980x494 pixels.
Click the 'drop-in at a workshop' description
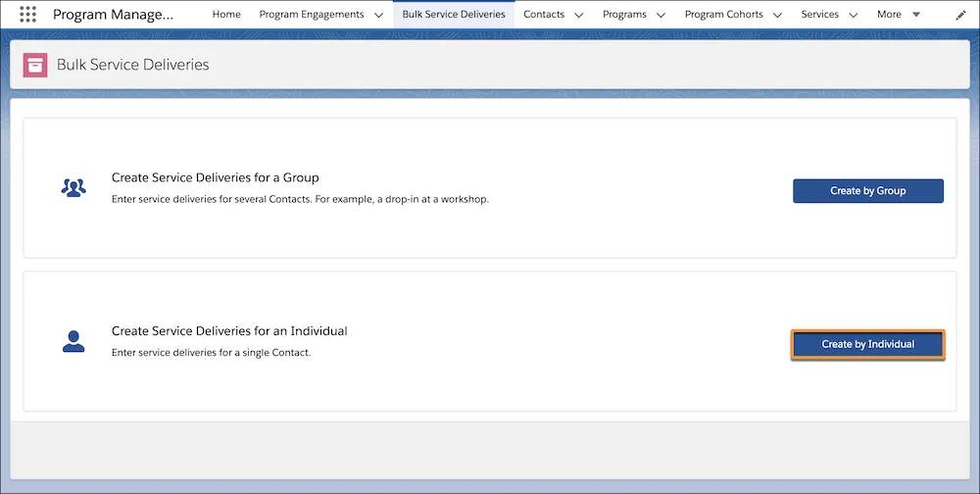point(300,200)
